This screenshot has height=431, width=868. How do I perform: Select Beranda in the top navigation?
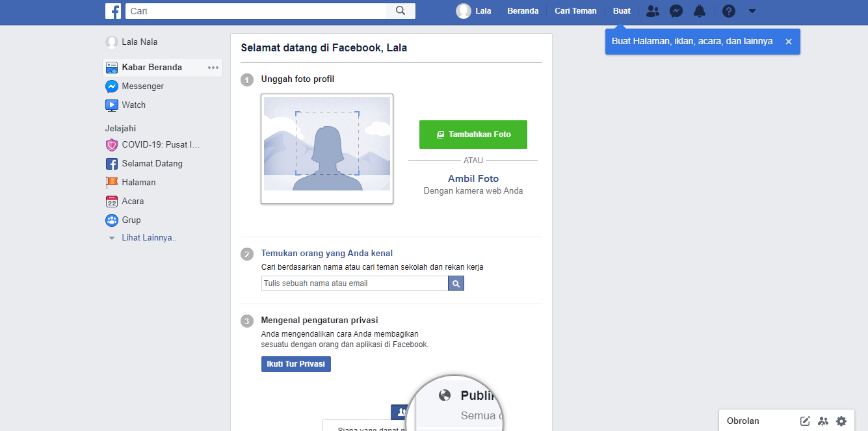(x=523, y=11)
